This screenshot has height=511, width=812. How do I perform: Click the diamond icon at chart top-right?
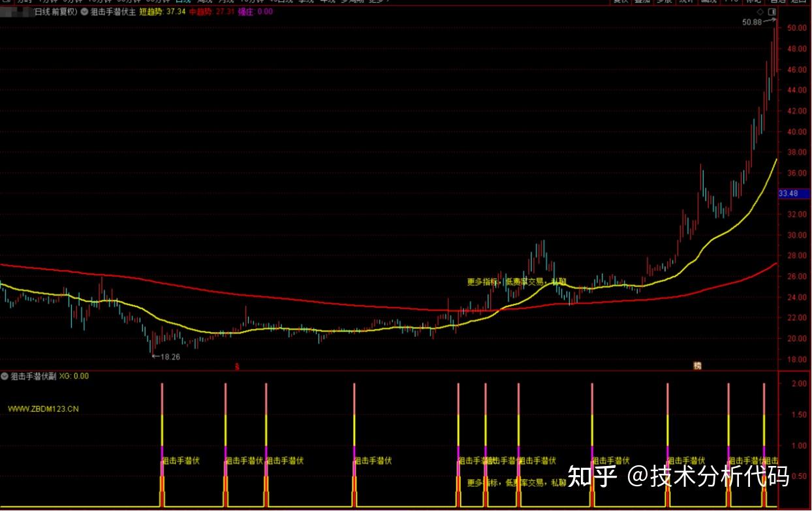(760, 12)
